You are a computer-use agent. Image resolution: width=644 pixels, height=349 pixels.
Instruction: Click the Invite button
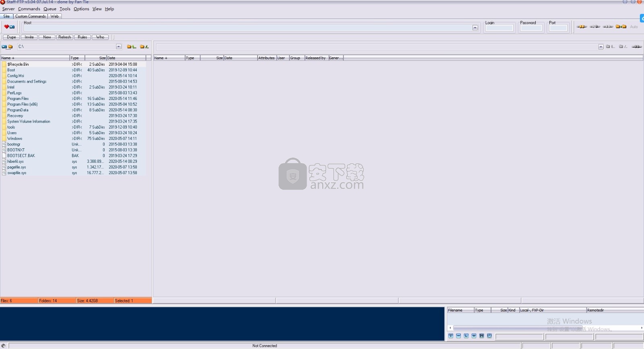click(29, 37)
